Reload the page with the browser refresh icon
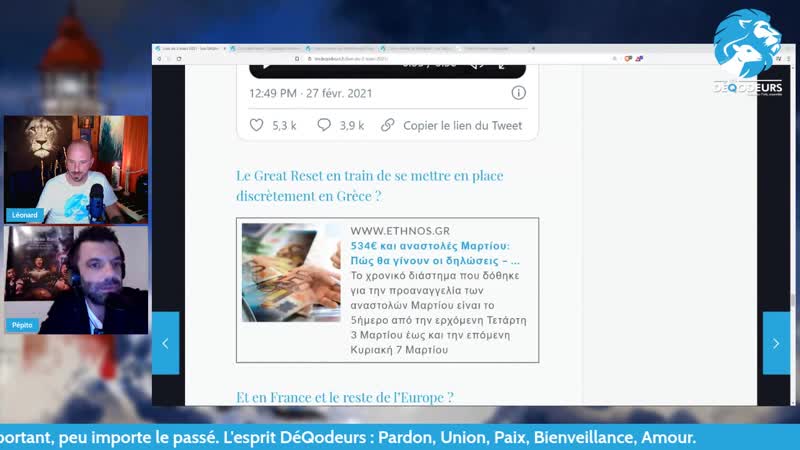The height and width of the screenshot is (450, 800). (x=179, y=59)
